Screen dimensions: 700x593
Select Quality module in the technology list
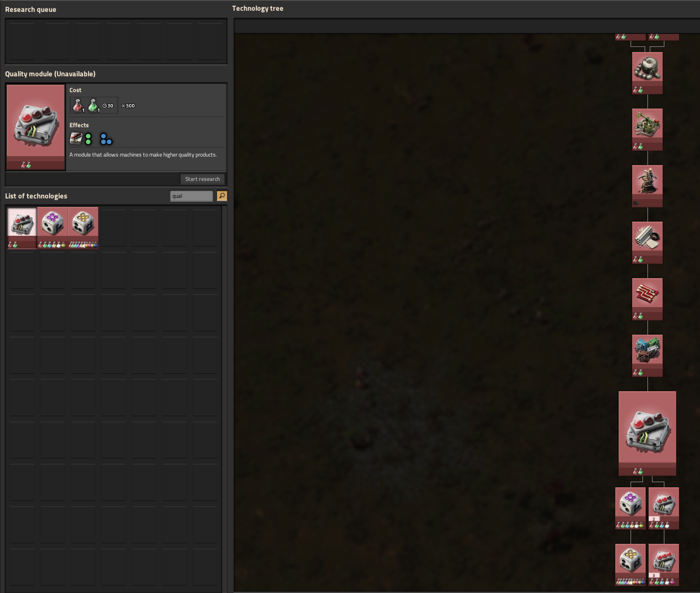[22, 228]
